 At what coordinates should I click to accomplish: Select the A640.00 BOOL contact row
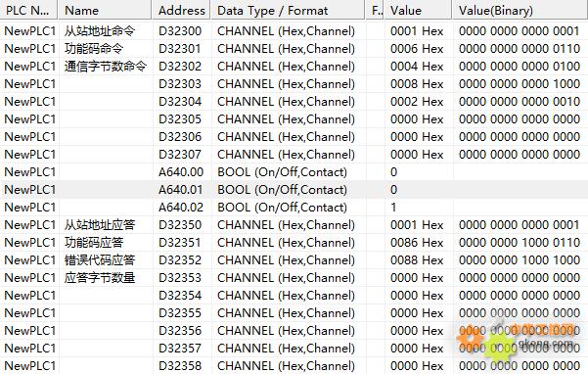point(294,172)
